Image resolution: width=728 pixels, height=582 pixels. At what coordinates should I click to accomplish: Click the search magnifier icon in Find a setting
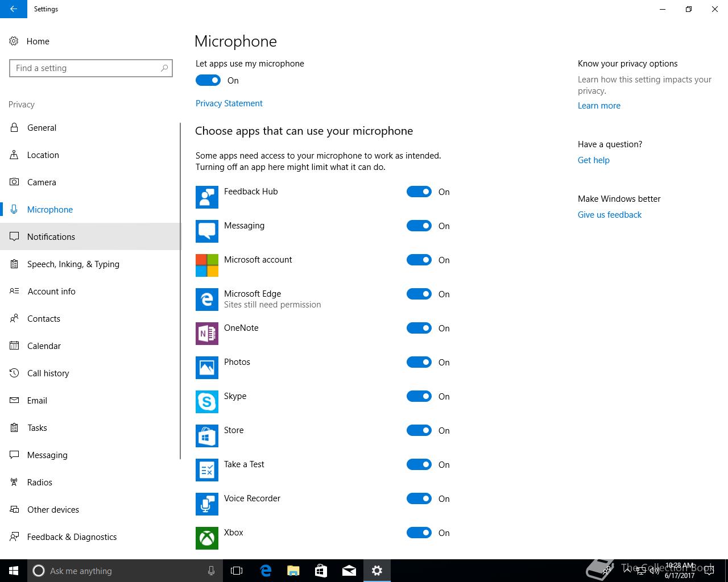[x=164, y=68]
